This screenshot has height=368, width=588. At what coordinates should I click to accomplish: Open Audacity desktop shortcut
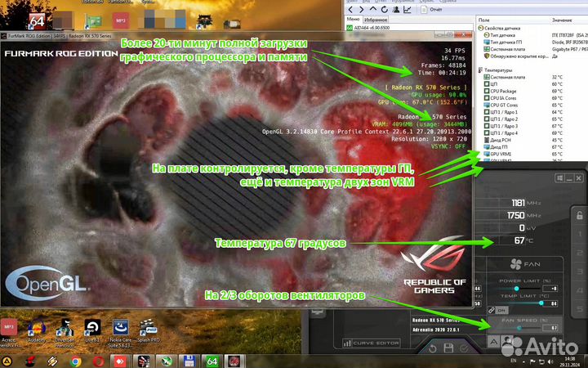pos(37,330)
